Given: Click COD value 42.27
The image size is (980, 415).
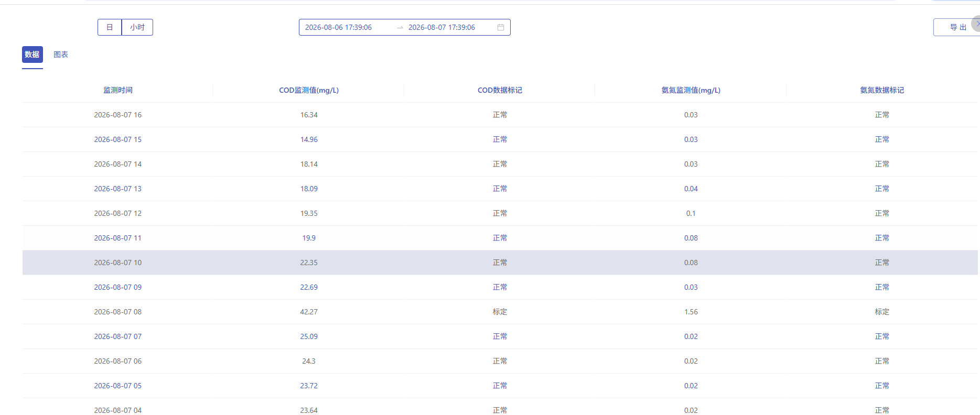Looking at the screenshot, I should [x=309, y=312].
